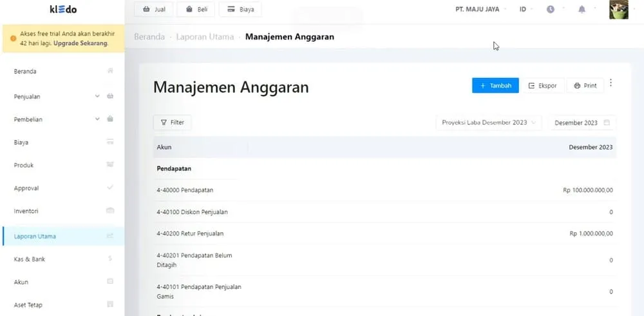
Task: Click the Ekspor button
Action: 542,86
